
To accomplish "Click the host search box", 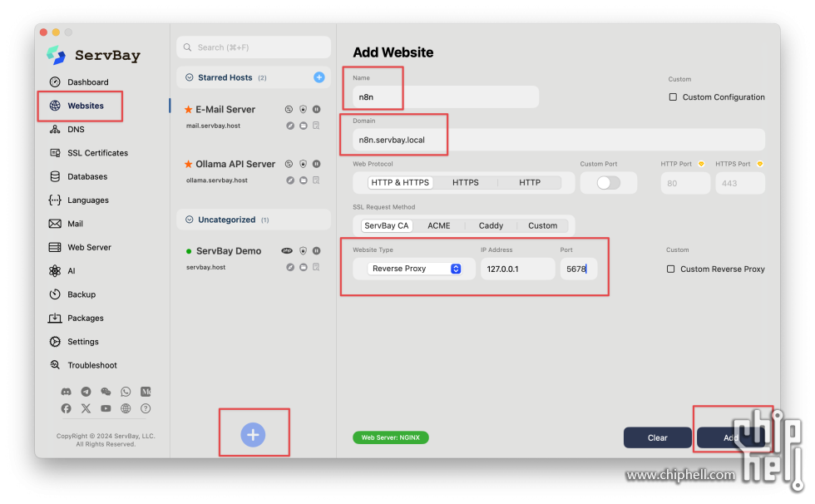I will tap(254, 47).
